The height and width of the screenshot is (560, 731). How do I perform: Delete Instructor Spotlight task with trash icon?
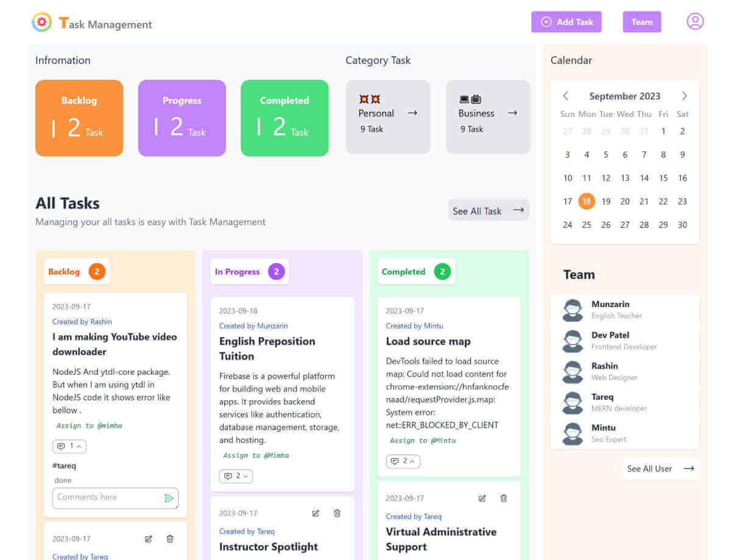point(337,513)
